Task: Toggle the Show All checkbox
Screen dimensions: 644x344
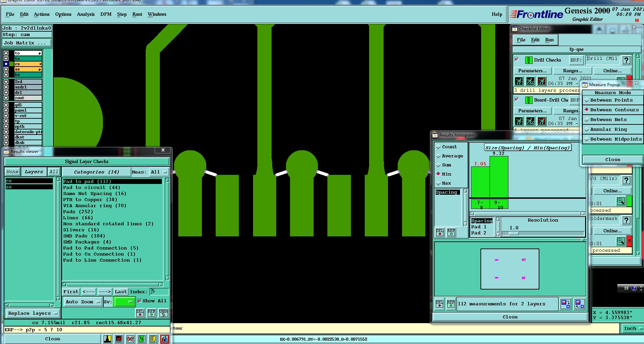Action: pos(139,301)
